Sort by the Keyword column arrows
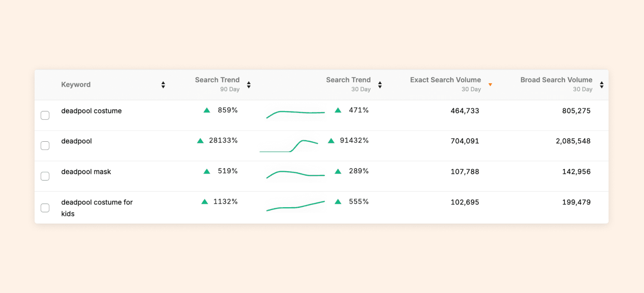644x293 pixels. [x=163, y=85]
